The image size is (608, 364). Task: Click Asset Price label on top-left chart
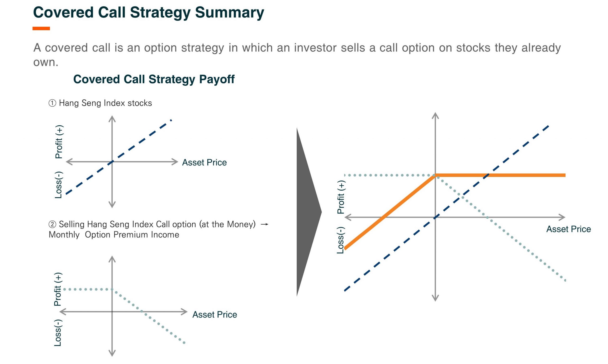pos(204,162)
